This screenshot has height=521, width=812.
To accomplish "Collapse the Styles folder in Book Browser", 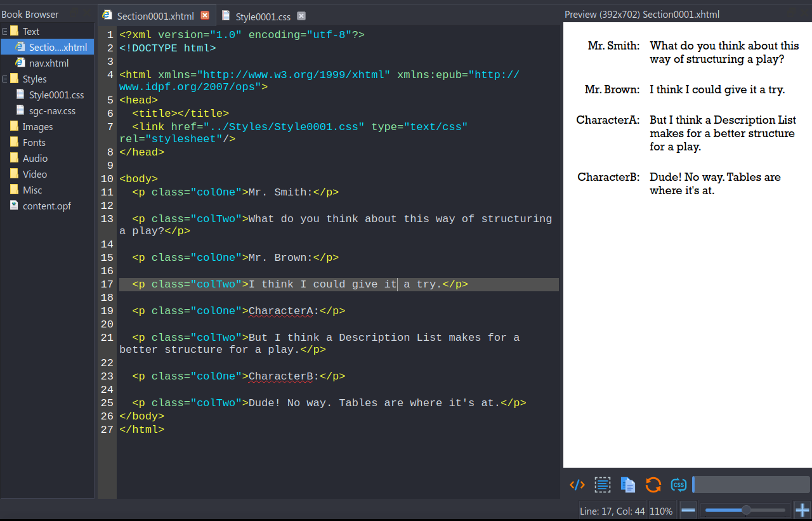I will [4, 79].
